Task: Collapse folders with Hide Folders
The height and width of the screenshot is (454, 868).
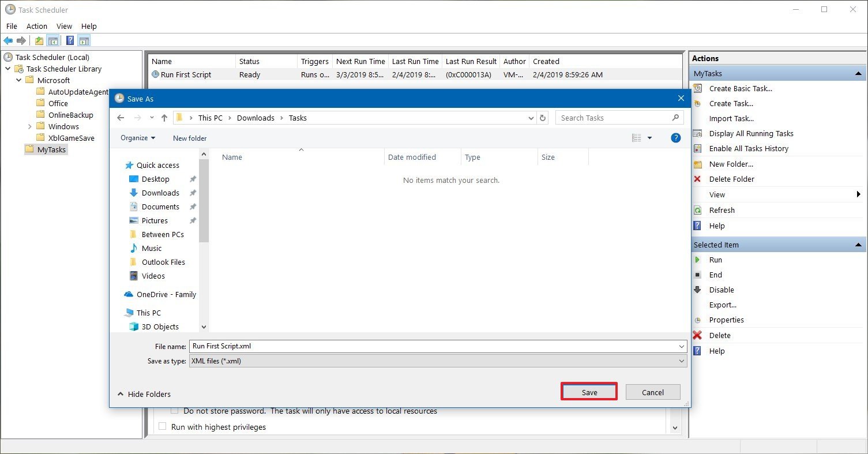Action: [x=144, y=394]
